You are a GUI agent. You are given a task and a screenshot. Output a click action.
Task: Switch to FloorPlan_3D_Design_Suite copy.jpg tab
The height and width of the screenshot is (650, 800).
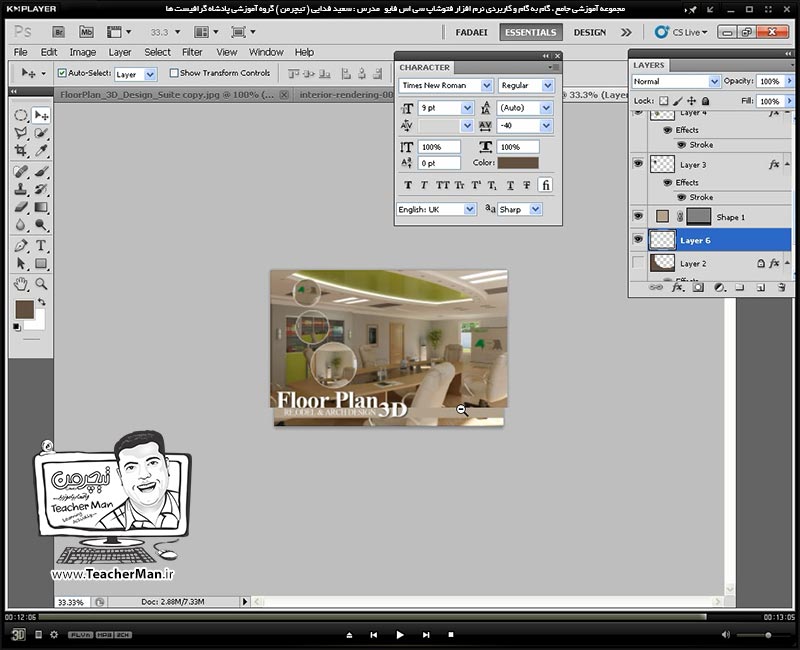click(167, 95)
